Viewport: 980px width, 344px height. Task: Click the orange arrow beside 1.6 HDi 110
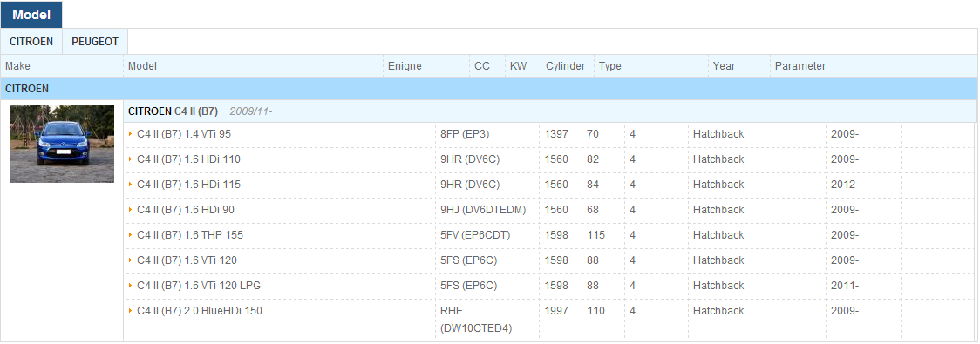tap(131, 159)
